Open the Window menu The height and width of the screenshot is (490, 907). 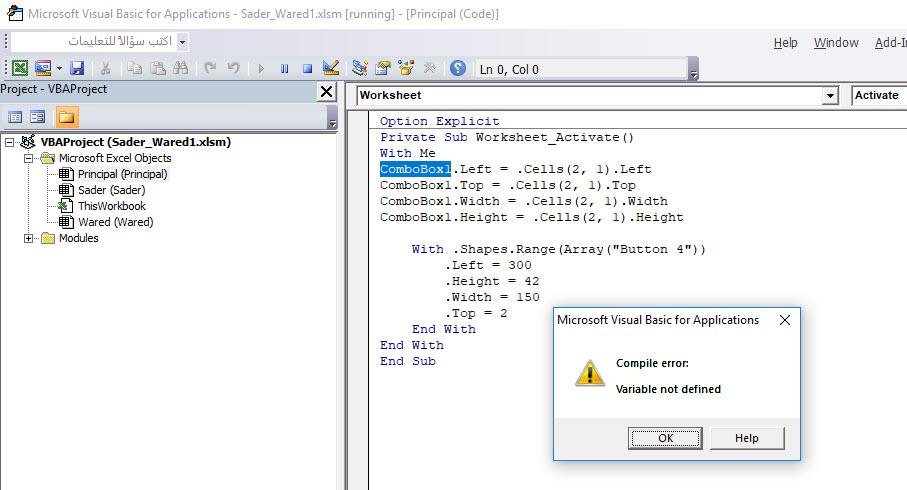coord(836,43)
